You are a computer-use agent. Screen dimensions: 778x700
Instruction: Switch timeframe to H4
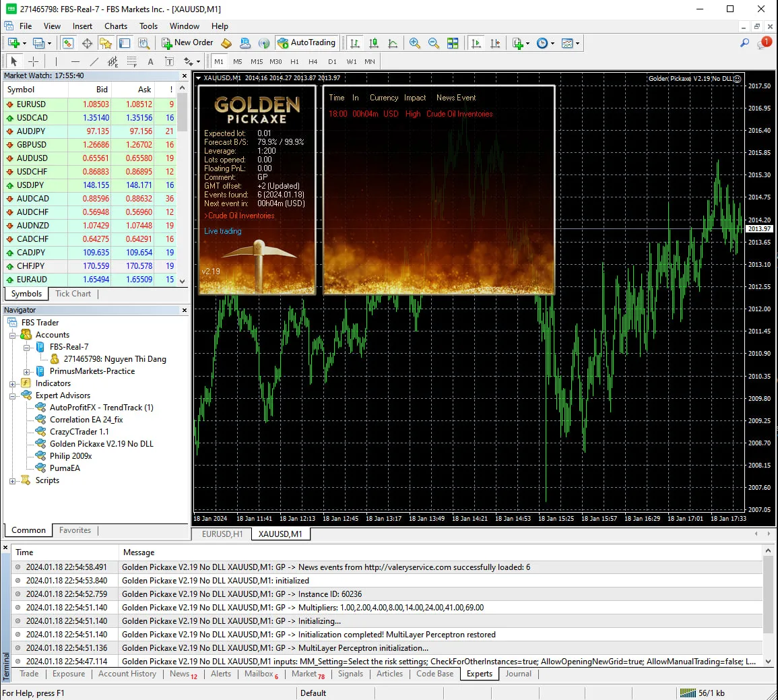click(313, 61)
